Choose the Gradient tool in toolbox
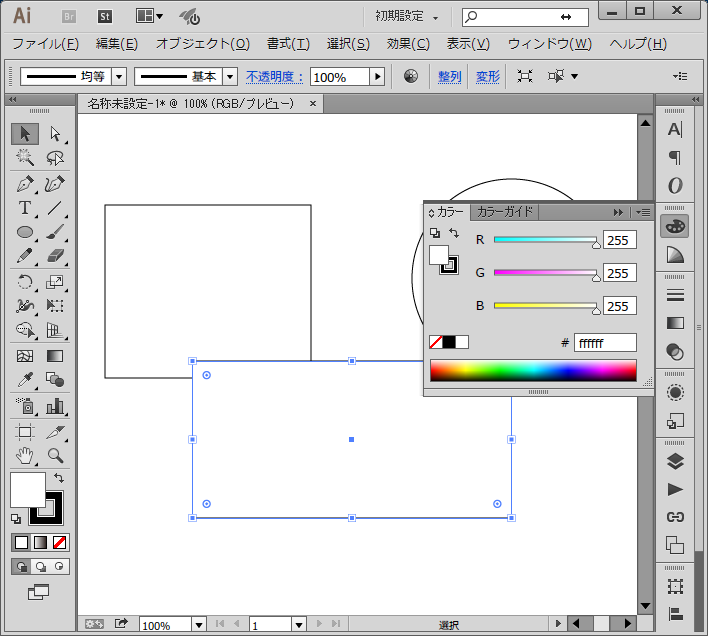This screenshot has width=708, height=636. coord(55,356)
